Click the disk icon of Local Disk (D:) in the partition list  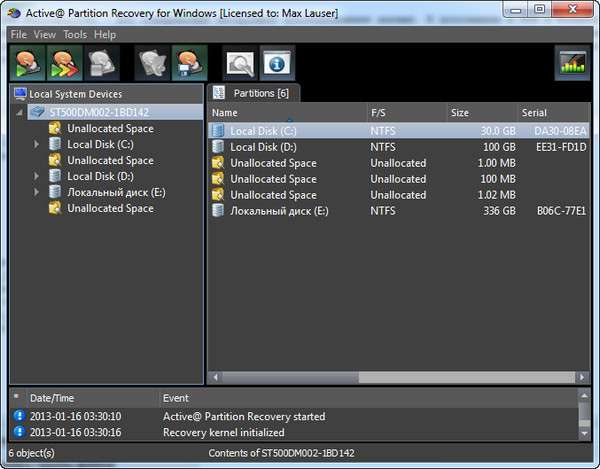(218, 147)
